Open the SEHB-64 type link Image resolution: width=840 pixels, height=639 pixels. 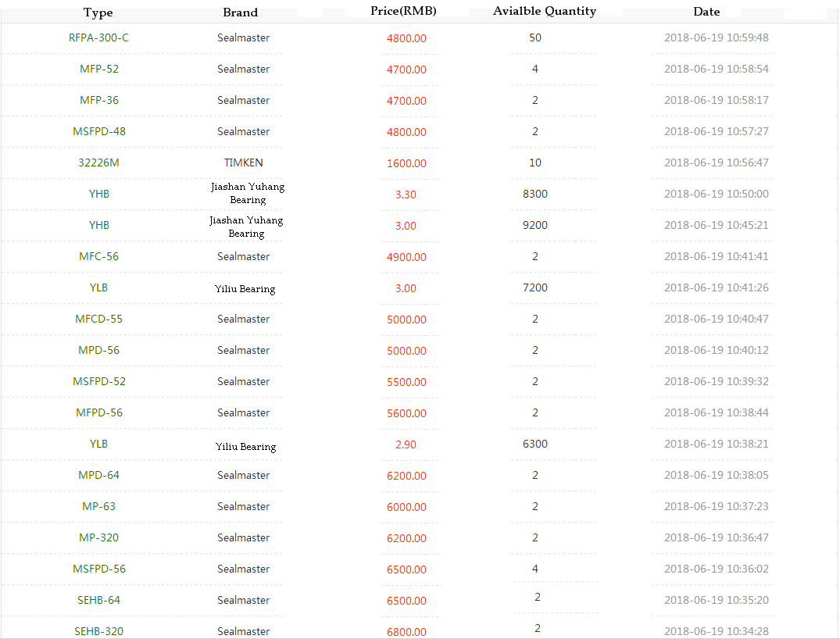(99, 600)
